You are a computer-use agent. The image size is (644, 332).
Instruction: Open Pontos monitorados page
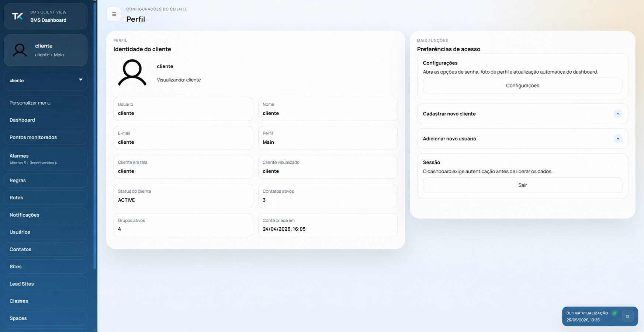coord(46,137)
